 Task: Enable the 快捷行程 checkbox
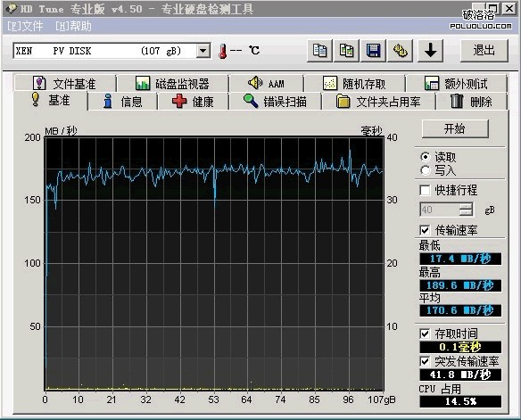click(x=425, y=190)
